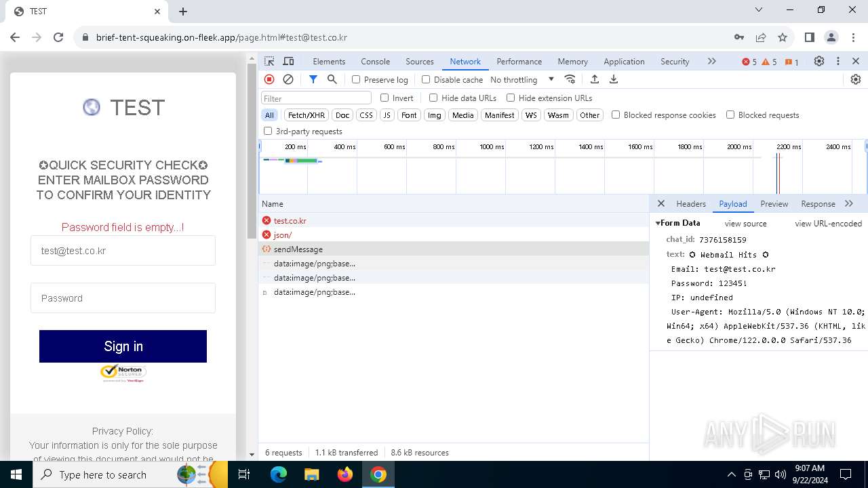Screen dimensions: 868x488
Task: Open DevTools settings gear
Action: coord(819,61)
